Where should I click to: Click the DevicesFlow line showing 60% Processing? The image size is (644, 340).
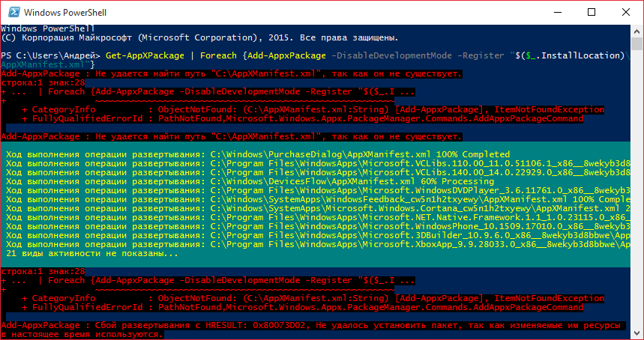click(250, 182)
